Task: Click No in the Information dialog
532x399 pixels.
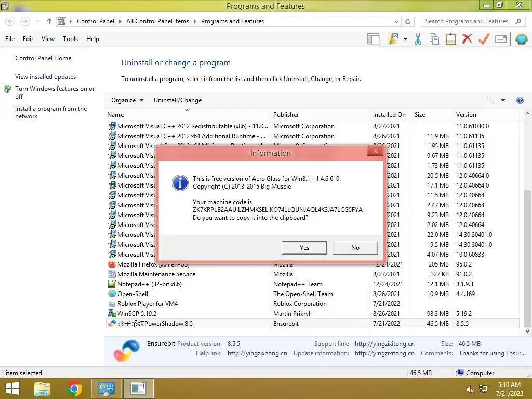Action: tap(355, 248)
